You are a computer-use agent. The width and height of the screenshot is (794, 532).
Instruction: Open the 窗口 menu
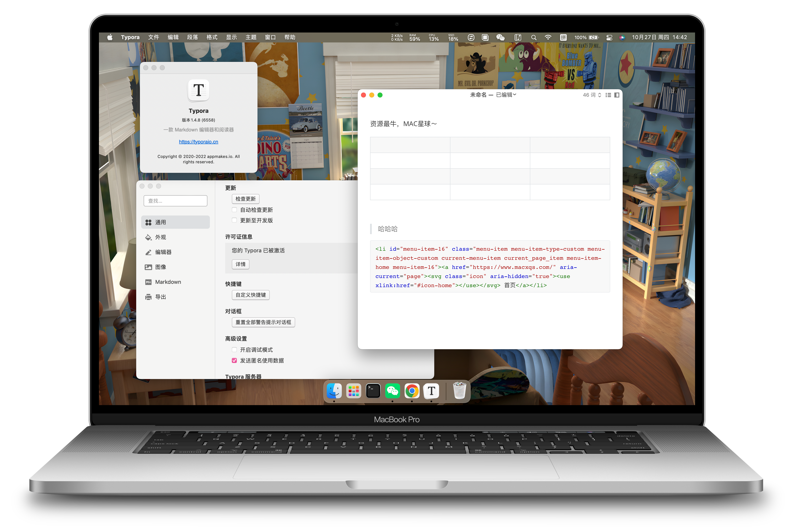tap(270, 37)
